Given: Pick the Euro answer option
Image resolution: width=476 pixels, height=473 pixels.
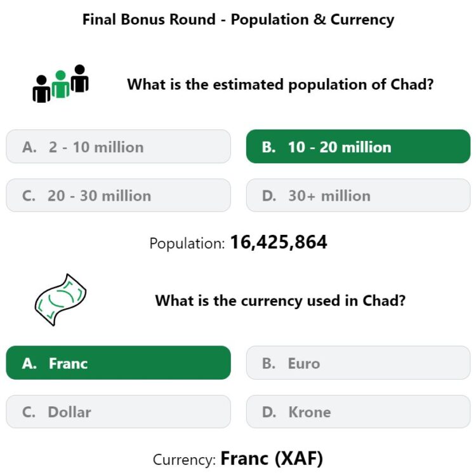Looking at the screenshot, I should [x=358, y=363].
